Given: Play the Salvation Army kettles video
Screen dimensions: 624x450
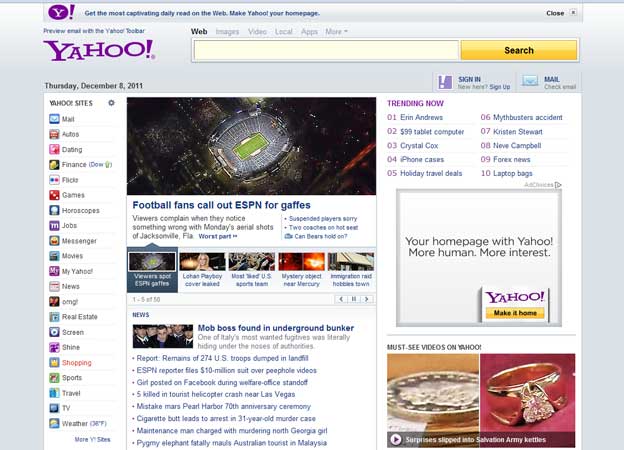Looking at the screenshot, I should (x=396, y=439).
